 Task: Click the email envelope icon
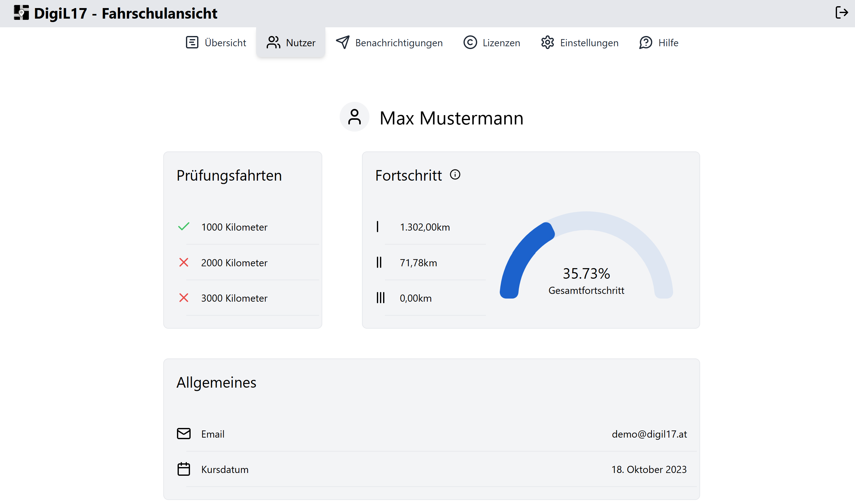(x=184, y=434)
